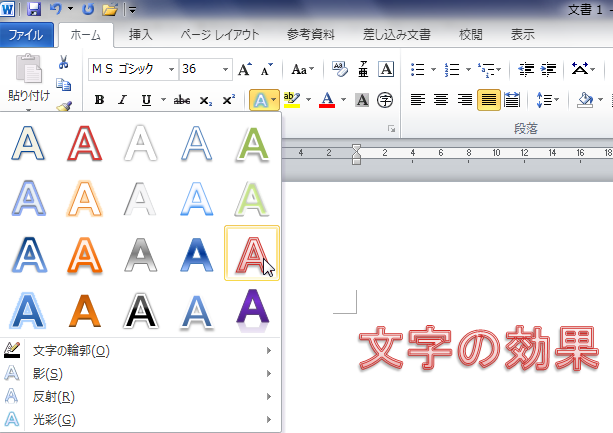This screenshot has height=433, width=613.
Task: Apply subscript formatting
Action: [x=205, y=100]
